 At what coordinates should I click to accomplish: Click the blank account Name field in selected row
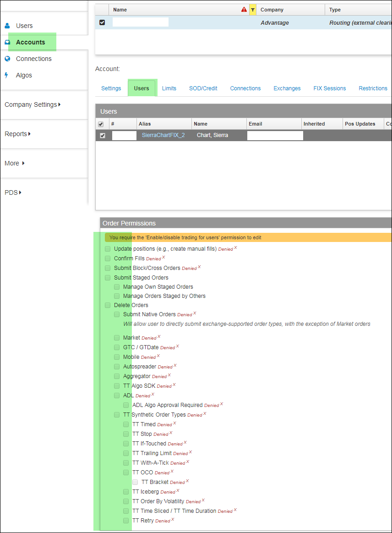[x=141, y=22]
